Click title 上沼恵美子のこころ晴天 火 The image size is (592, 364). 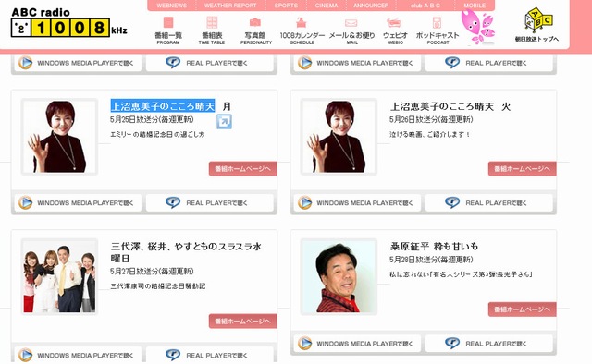[x=450, y=107]
